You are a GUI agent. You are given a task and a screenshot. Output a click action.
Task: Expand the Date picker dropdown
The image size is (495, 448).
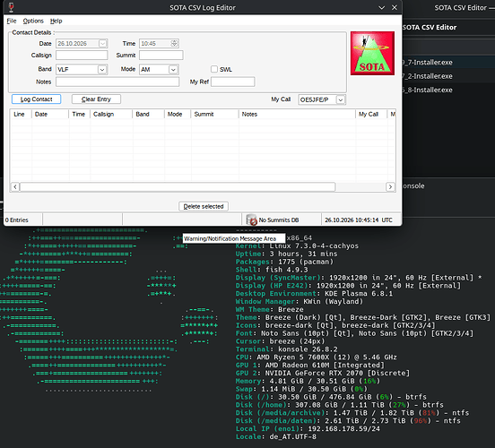pos(102,44)
